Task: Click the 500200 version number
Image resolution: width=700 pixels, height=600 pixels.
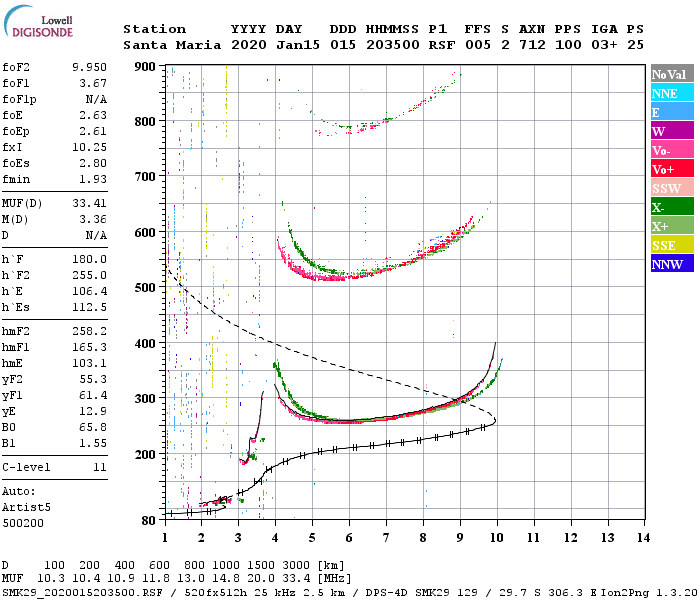Action: [23, 523]
